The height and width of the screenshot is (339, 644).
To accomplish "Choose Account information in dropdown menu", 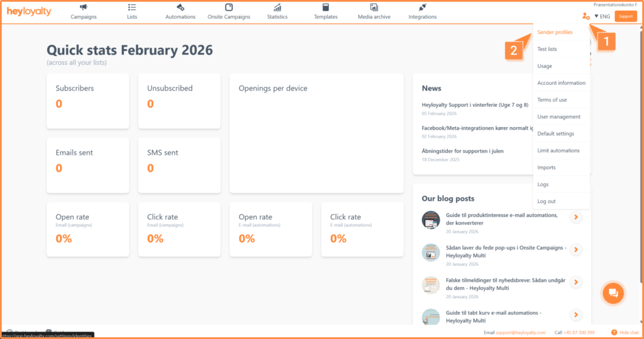I will coord(561,83).
